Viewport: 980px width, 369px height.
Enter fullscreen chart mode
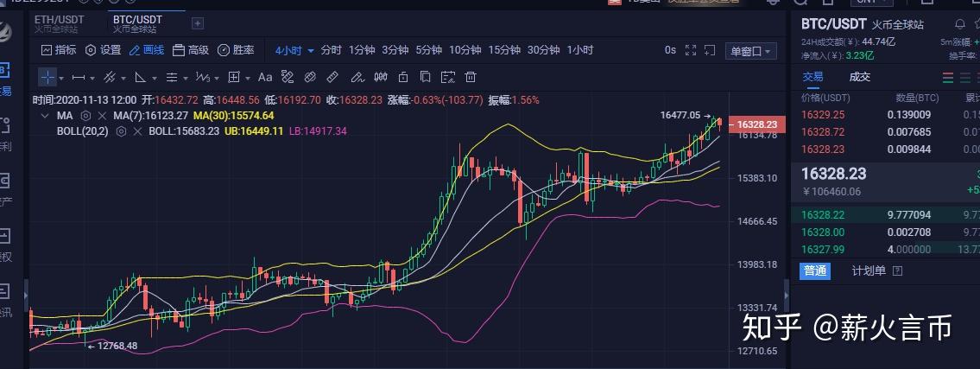[689, 50]
